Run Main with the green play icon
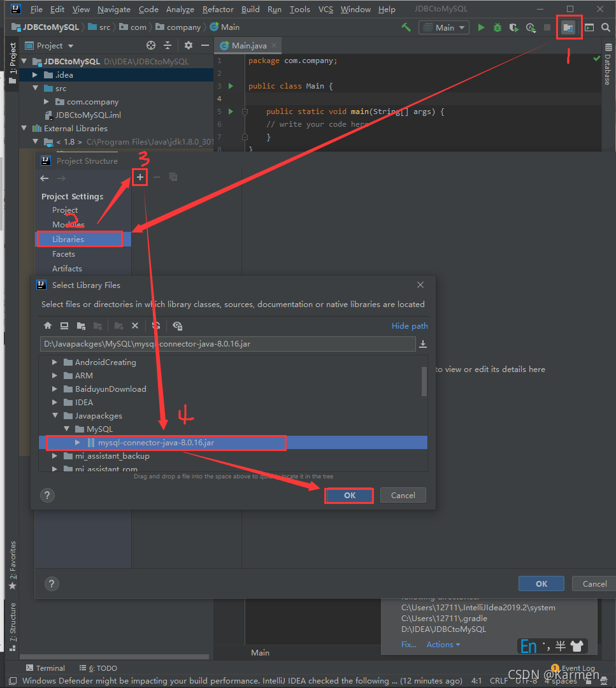This screenshot has height=688, width=616. [481, 27]
